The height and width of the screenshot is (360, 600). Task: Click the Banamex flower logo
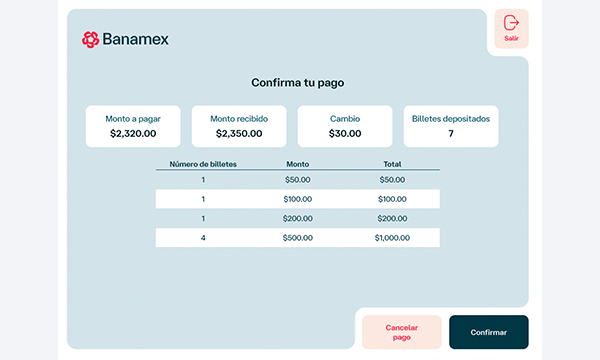(90, 39)
